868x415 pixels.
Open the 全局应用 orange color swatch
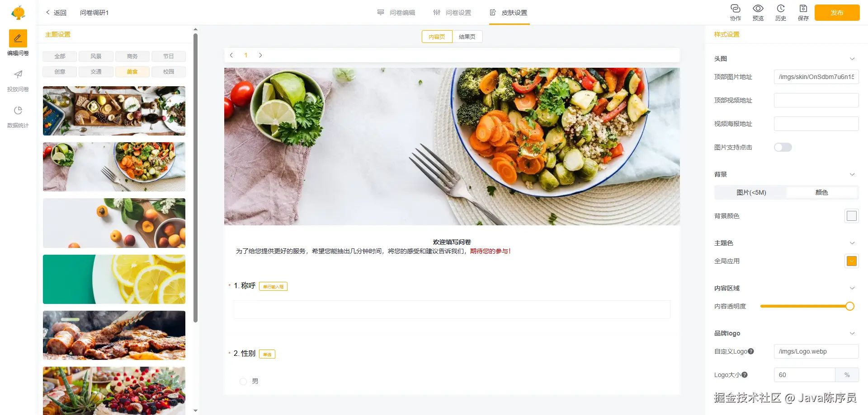(x=852, y=261)
